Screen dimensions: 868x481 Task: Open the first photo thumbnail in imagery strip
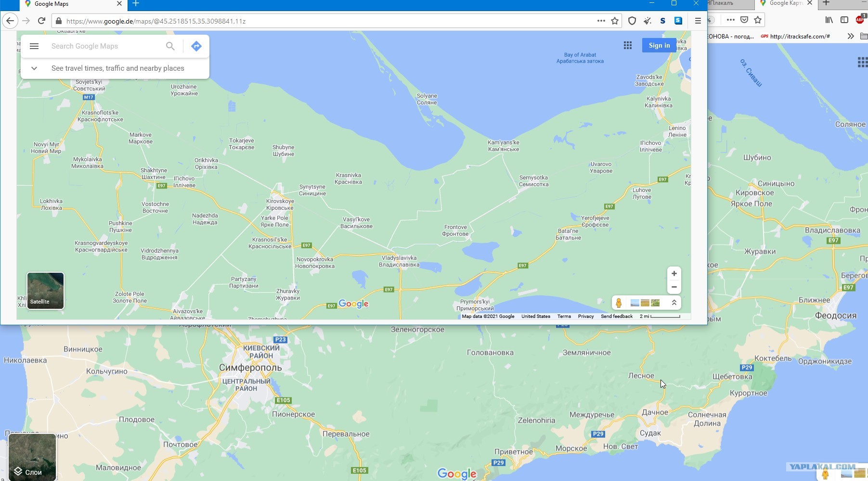point(635,303)
